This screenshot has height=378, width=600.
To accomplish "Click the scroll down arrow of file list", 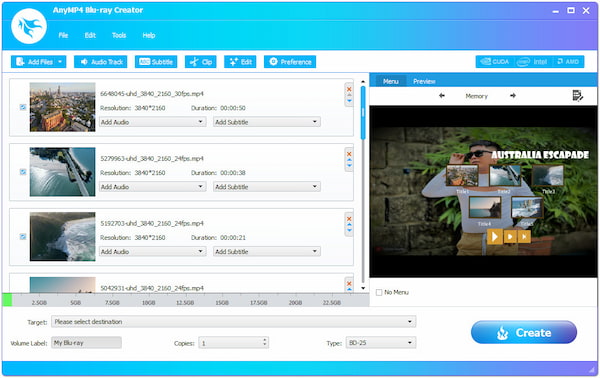I will point(363,288).
